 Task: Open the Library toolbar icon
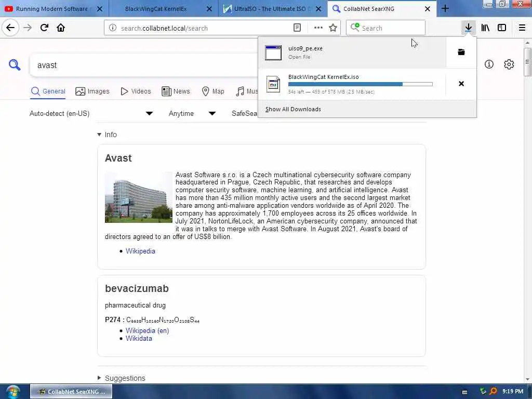(485, 28)
